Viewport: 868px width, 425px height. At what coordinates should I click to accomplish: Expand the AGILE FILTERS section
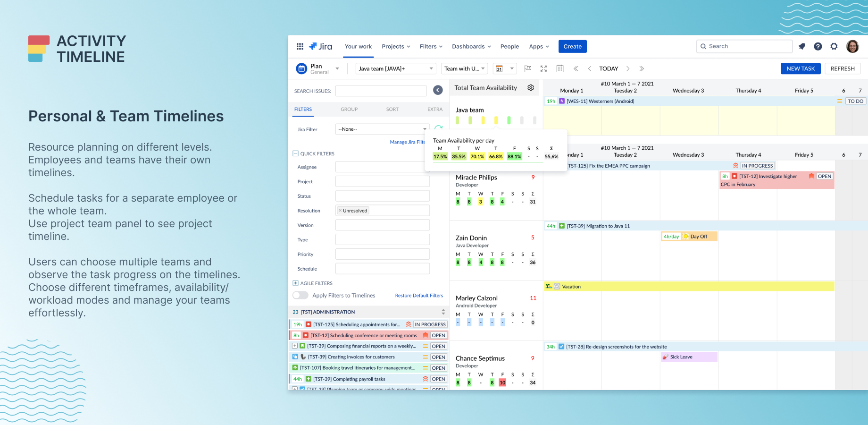tap(295, 283)
